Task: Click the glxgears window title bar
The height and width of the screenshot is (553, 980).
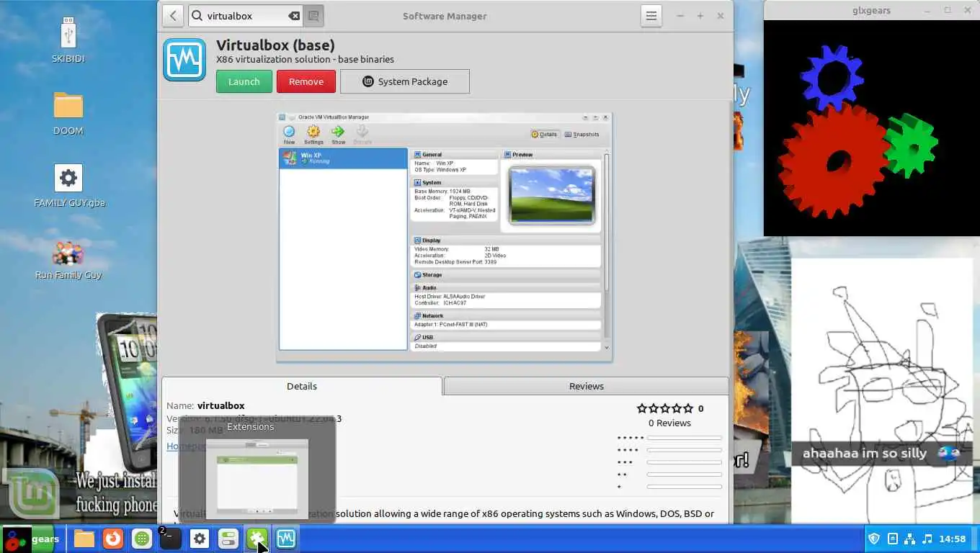Action: pos(871,10)
